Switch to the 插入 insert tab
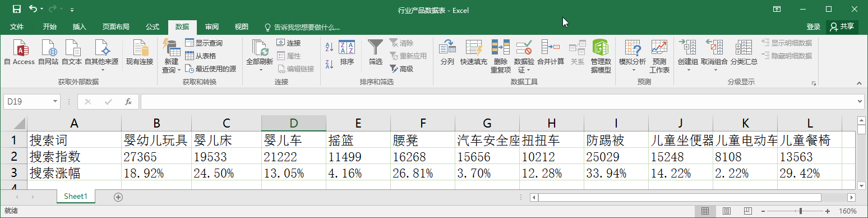868x218 pixels. pos(80,26)
